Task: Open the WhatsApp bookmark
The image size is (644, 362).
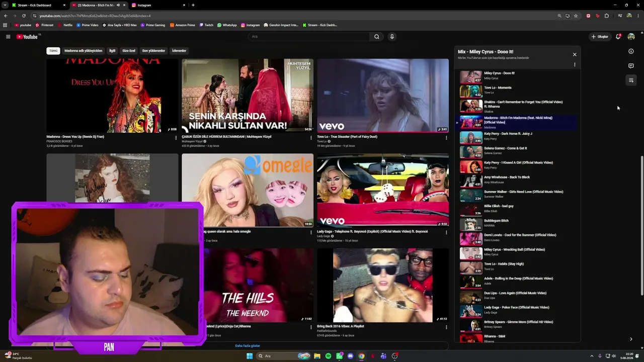Action: [227, 25]
